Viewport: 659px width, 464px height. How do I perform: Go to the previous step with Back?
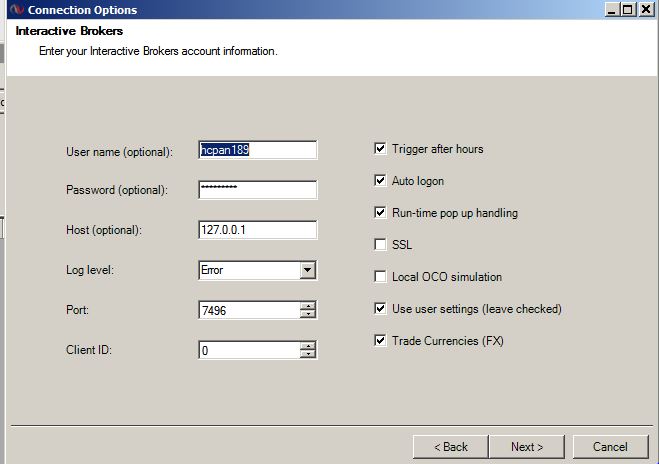451,447
